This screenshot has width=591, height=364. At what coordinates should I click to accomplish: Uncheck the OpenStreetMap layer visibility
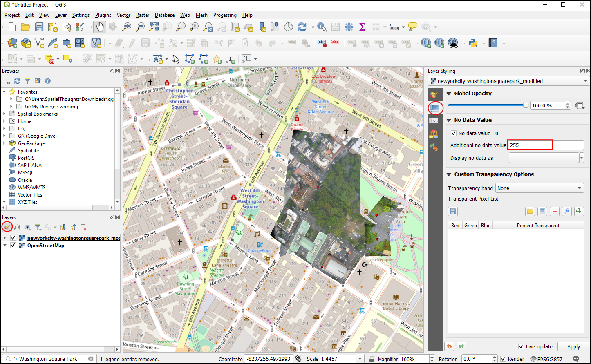pos(13,246)
